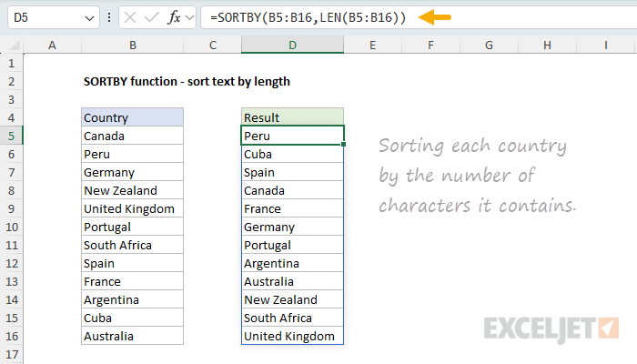
Task: Select column C header
Action: [x=212, y=45]
